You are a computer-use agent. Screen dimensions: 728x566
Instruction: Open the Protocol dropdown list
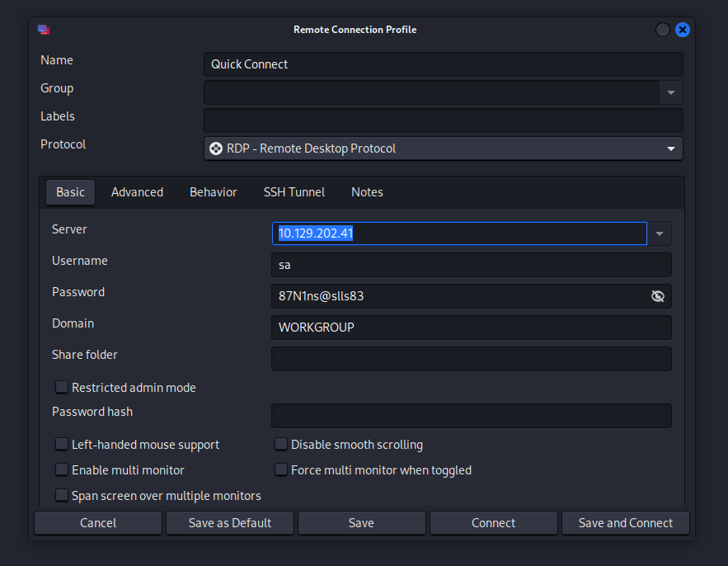[x=671, y=149]
